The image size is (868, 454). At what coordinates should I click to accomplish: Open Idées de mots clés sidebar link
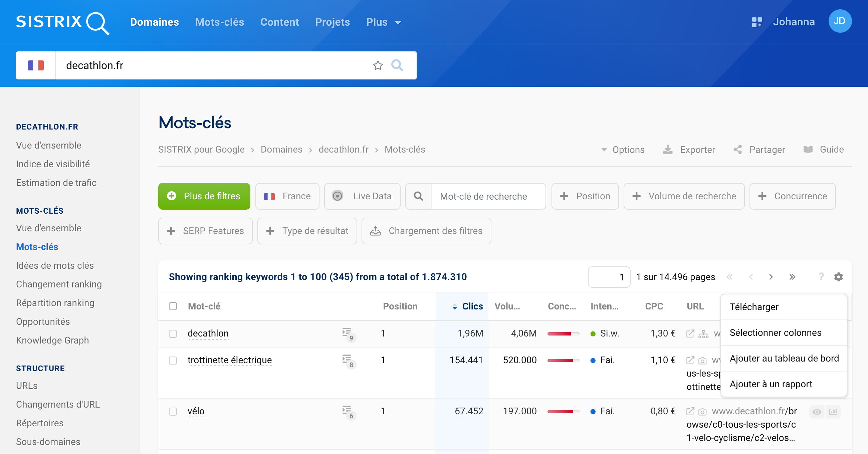click(55, 266)
